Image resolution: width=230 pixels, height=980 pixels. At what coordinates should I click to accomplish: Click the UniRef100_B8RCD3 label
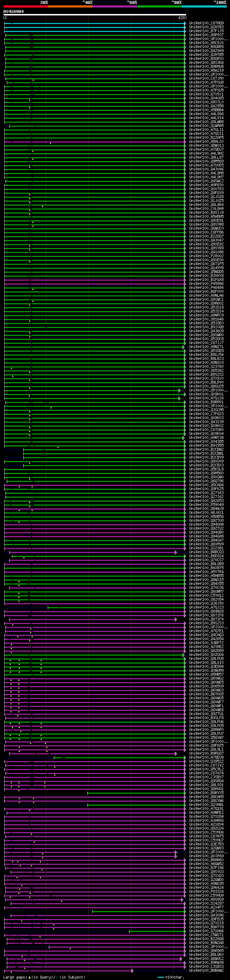(x=206, y=552)
